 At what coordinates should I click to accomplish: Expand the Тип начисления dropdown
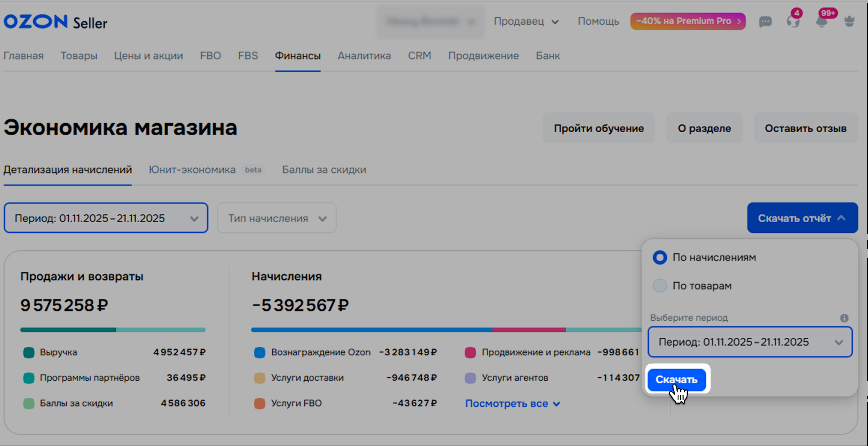(277, 218)
